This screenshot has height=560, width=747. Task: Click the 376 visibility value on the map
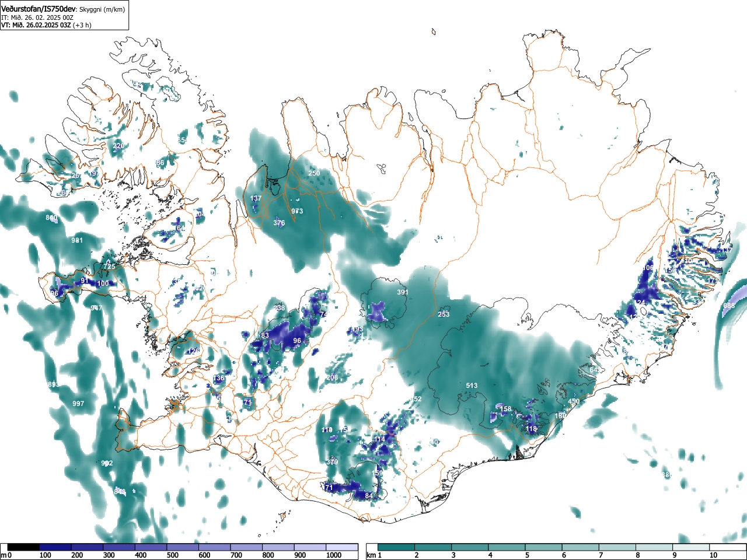click(x=279, y=223)
